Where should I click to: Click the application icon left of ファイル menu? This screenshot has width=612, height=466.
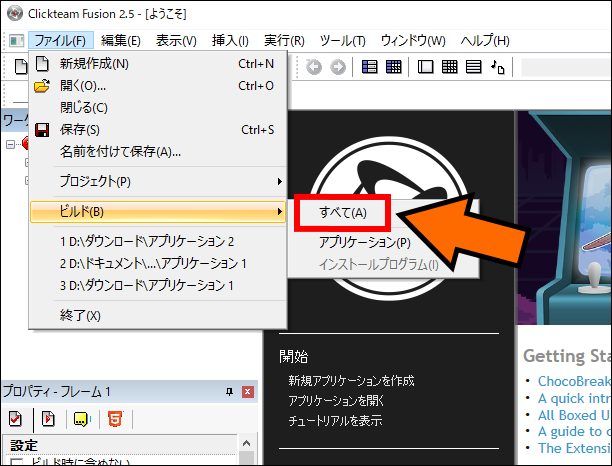pos(16,41)
